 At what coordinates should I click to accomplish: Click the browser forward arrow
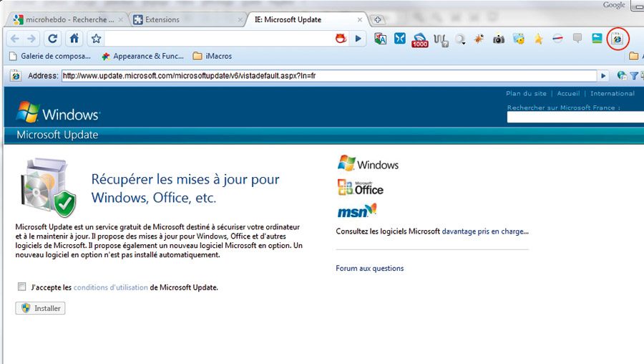tap(31, 39)
